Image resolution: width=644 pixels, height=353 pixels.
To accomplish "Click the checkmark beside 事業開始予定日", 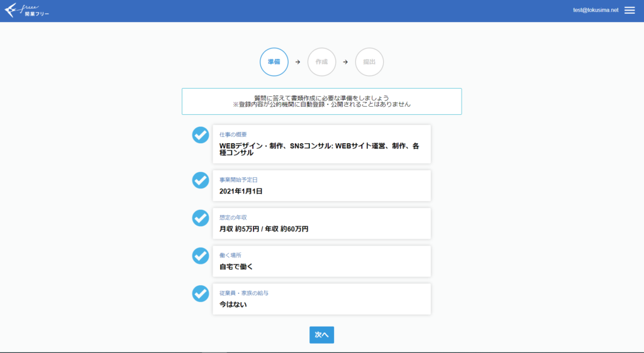I will coord(200,180).
